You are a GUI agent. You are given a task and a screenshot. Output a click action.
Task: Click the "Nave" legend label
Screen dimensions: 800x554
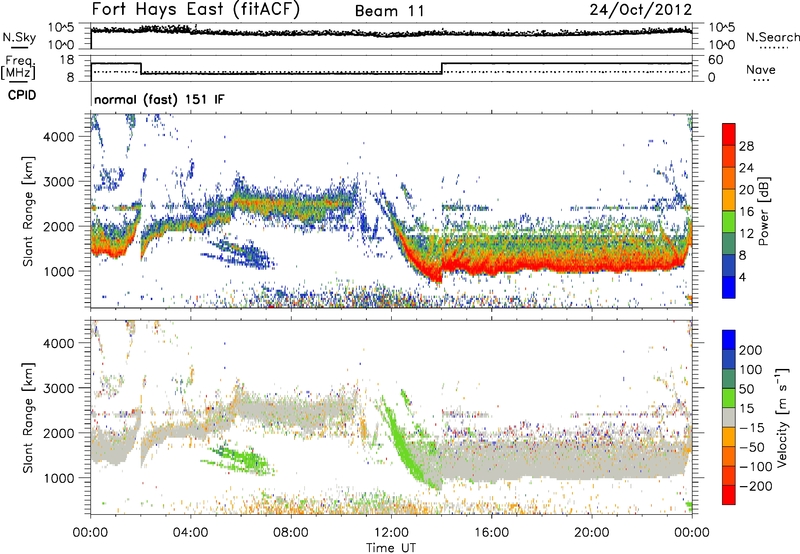click(x=761, y=70)
